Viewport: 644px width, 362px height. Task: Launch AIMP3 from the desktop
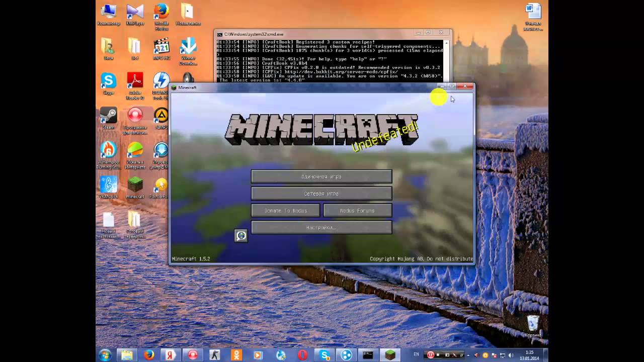point(161,118)
